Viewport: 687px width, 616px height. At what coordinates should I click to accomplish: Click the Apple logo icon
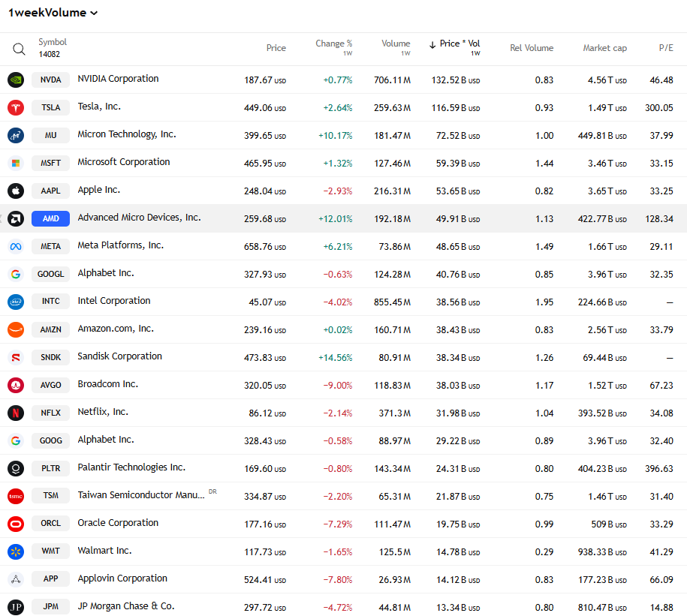tap(16, 191)
